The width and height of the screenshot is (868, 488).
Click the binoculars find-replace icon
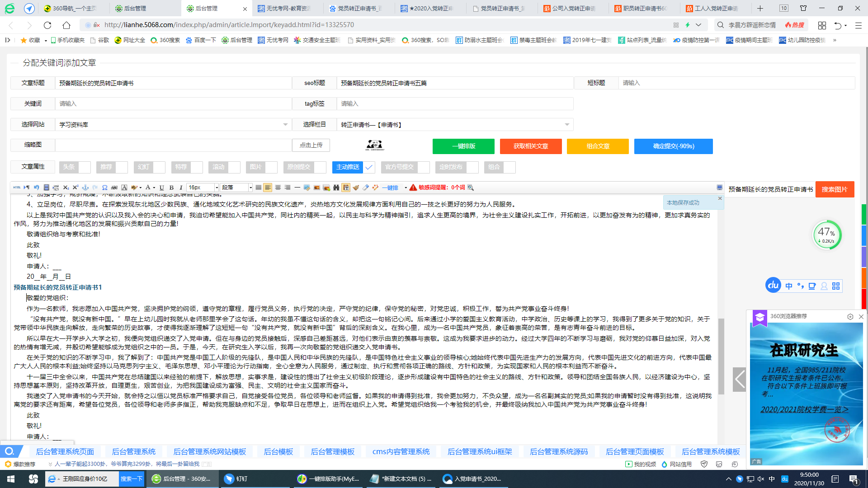[x=336, y=188]
